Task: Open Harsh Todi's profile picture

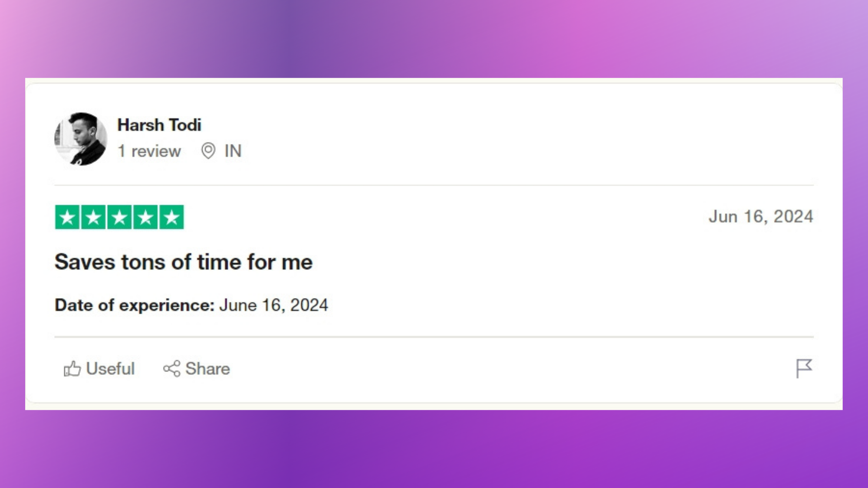Action: click(x=81, y=139)
